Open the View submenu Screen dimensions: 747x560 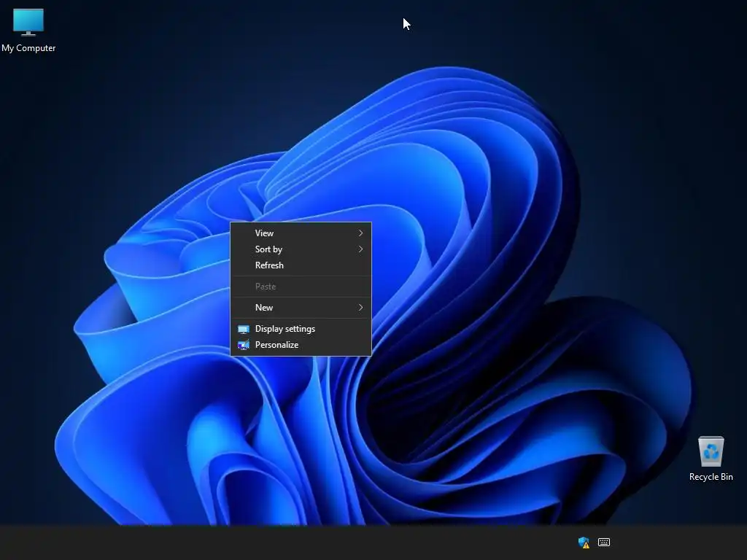coord(301,233)
